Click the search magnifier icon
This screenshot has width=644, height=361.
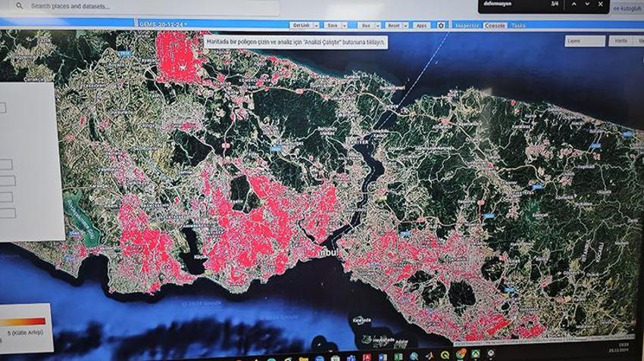coord(19,6)
